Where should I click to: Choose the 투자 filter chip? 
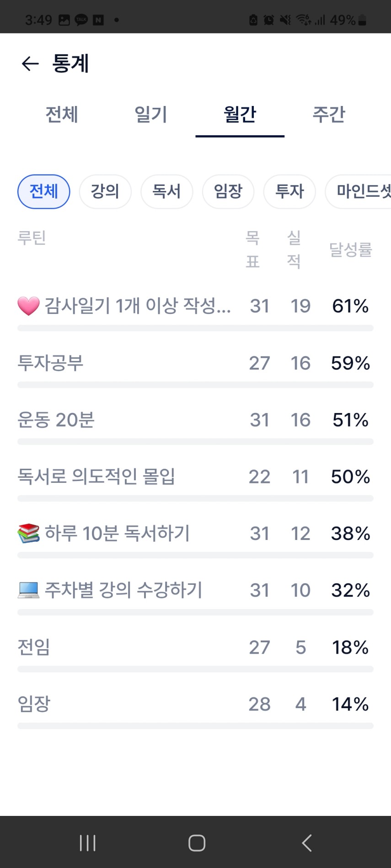pyautogui.click(x=289, y=191)
